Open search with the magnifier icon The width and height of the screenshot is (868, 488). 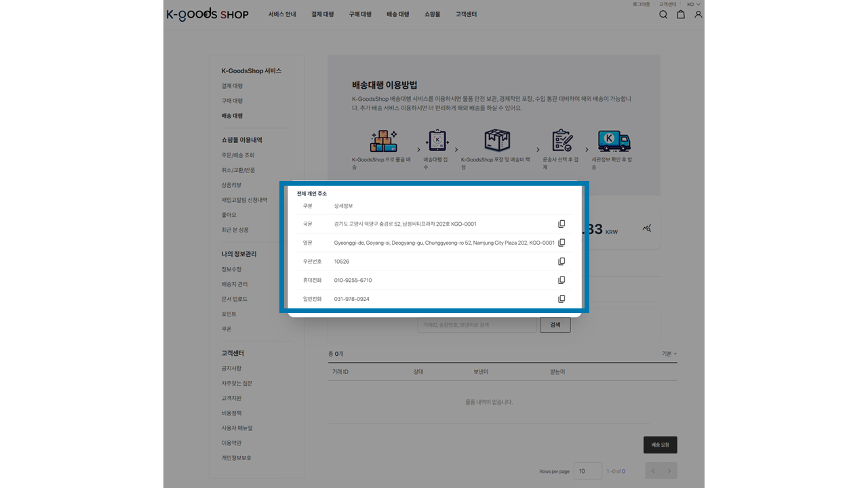[663, 14]
